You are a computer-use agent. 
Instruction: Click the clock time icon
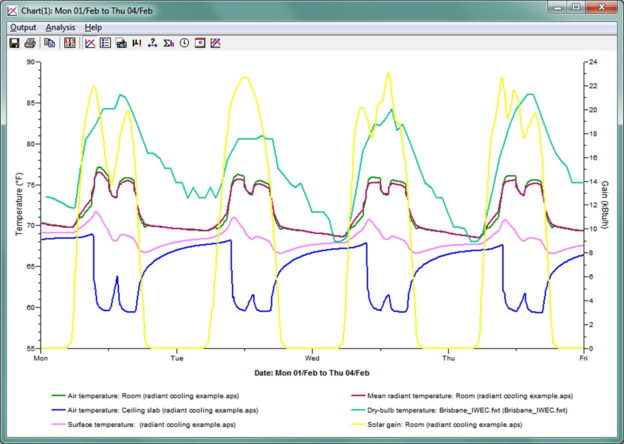(x=184, y=44)
